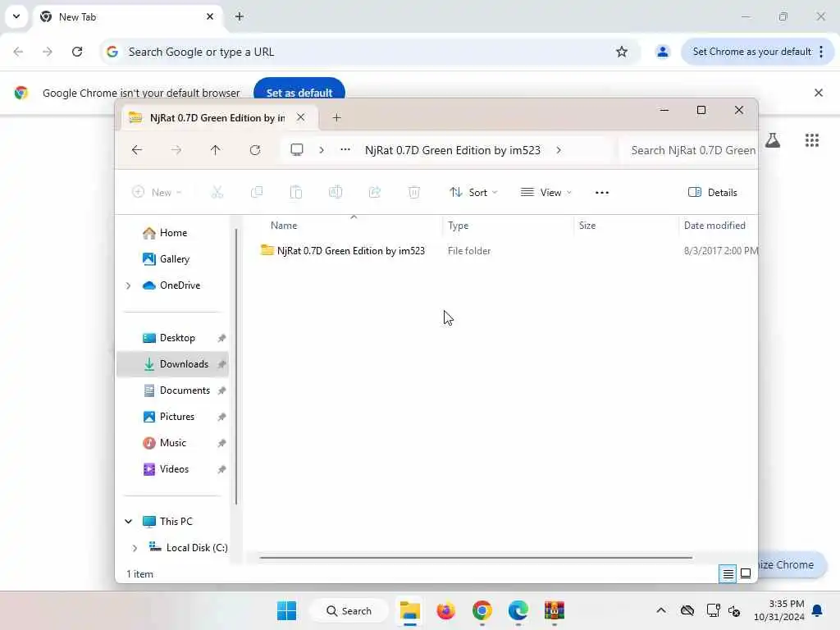840x630 pixels.
Task: Open the Sort dropdown
Action: click(x=473, y=192)
